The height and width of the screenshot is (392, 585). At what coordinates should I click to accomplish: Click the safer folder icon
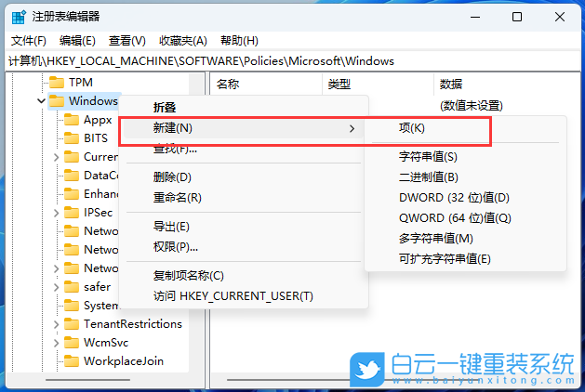[x=72, y=287]
